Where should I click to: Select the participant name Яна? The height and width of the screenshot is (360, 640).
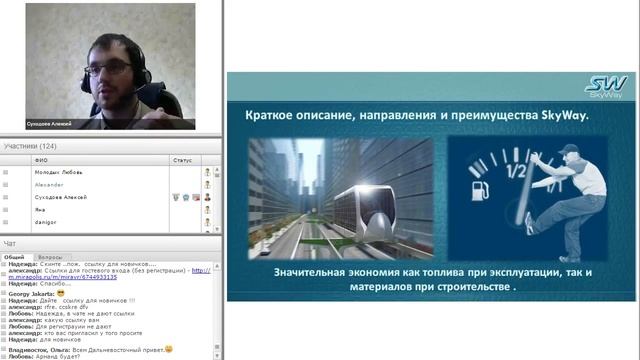pos(40,210)
